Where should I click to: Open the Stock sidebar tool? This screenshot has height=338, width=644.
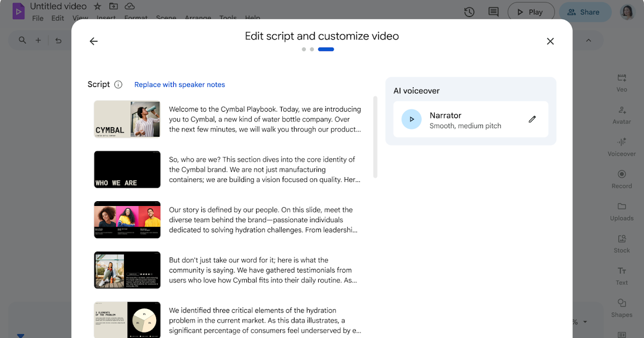point(621,244)
